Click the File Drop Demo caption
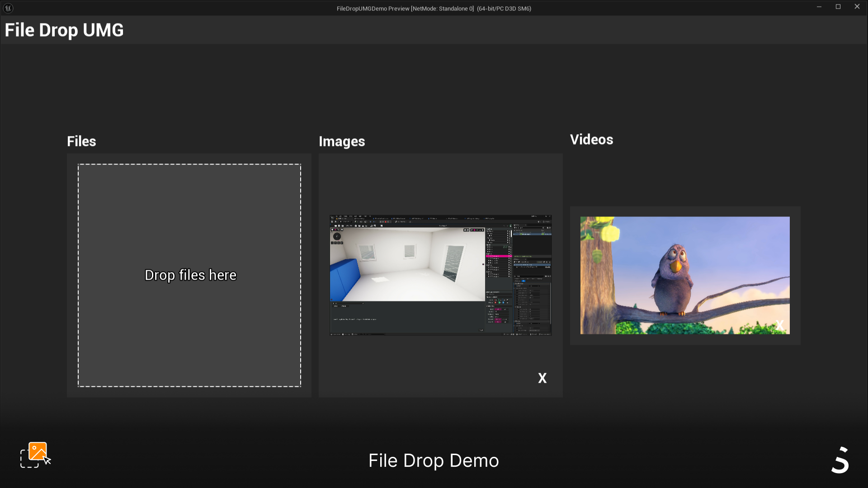This screenshot has height=488, width=868. coord(434,460)
